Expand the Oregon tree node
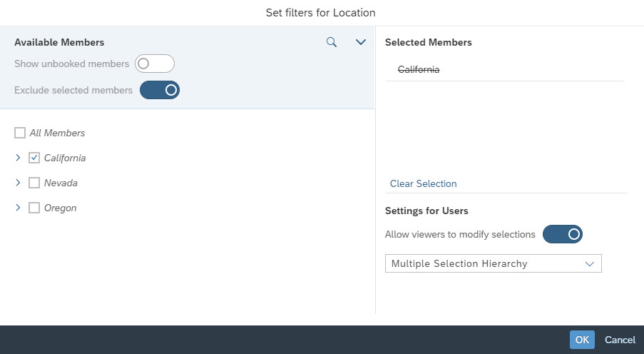This screenshot has width=644, height=354. pos(18,208)
